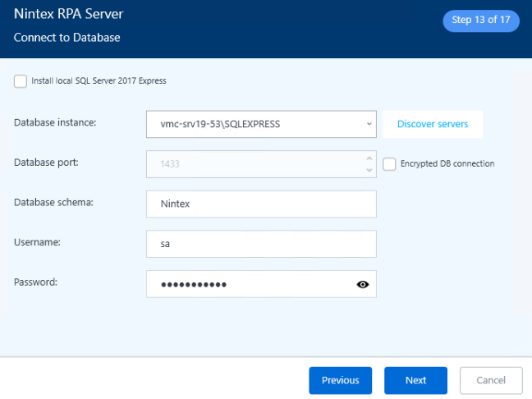This screenshot has height=399, width=532.
Task: Focus the Database schema field containing Nintex
Action: point(260,204)
